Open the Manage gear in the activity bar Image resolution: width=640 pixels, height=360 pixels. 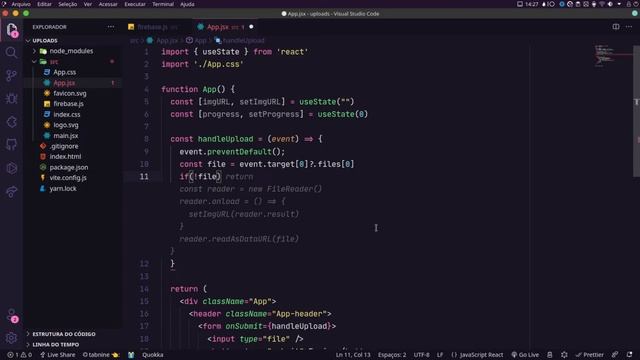11,338
